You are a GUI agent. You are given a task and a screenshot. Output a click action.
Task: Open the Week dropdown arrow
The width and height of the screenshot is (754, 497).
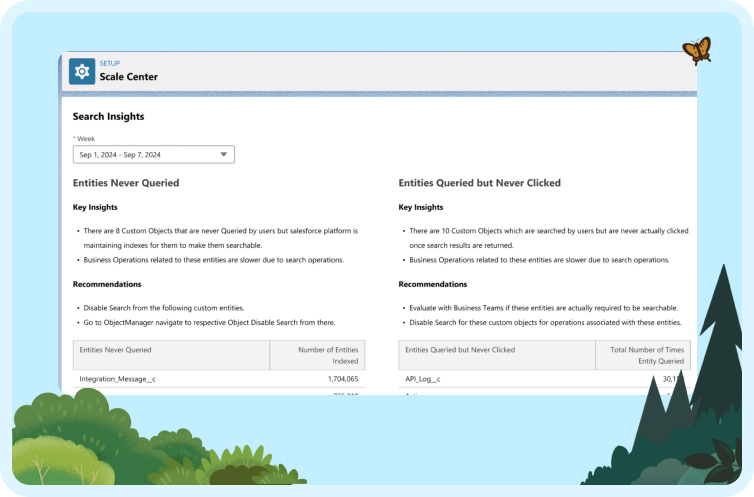click(x=224, y=154)
